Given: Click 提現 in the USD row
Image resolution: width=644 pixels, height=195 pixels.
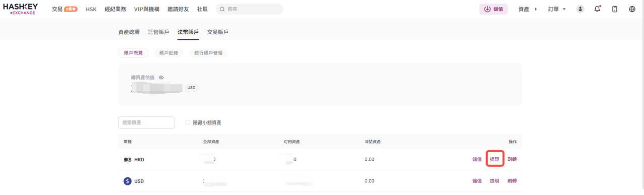Looking at the screenshot, I should [x=495, y=181].
